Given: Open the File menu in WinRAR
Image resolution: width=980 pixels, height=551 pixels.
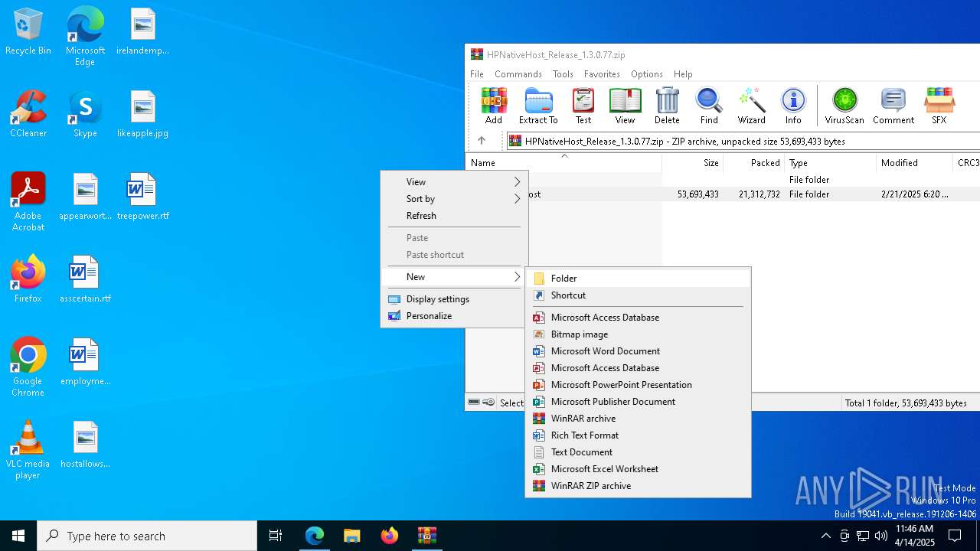Looking at the screenshot, I should coord(477,73).
